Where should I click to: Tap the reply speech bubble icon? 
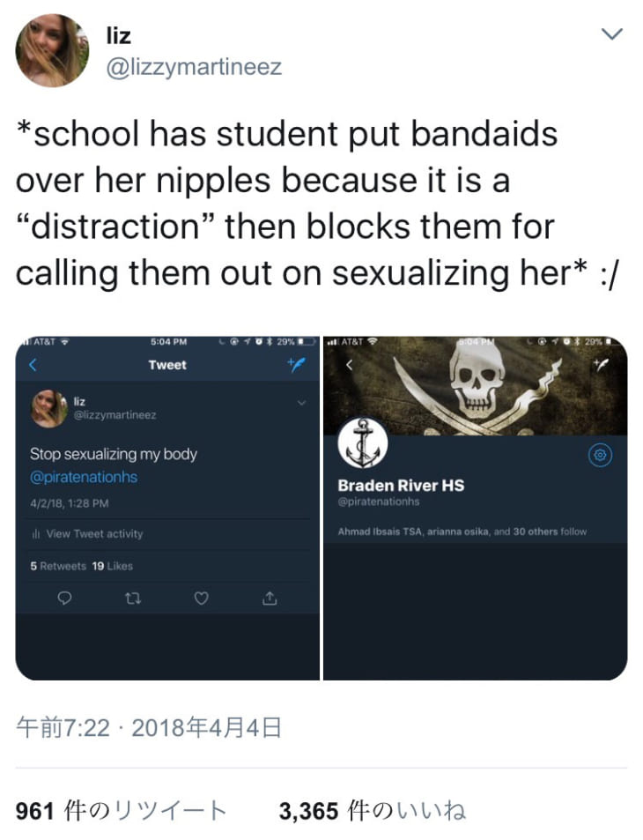tap(64, 598)
